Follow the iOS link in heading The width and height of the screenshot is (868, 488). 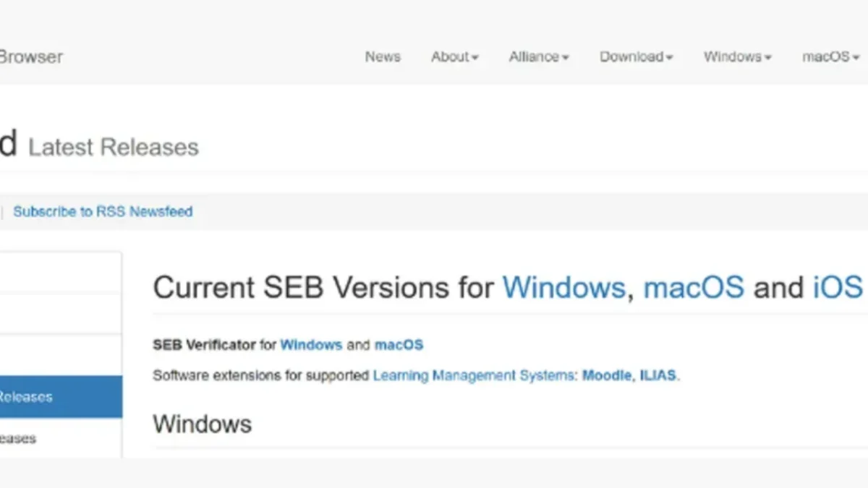click(x=838, y=288)
